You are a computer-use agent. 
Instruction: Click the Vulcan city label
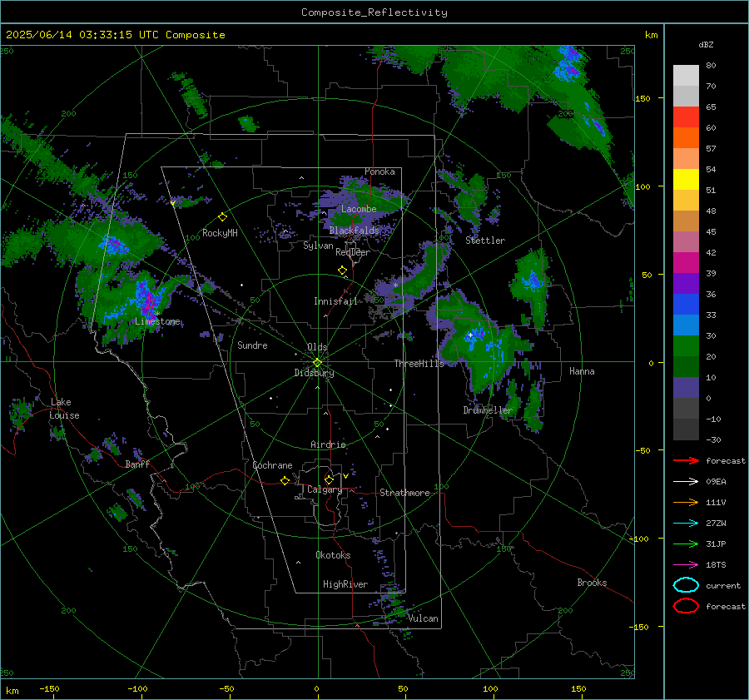pyautogui.click(x=423, y=618)
